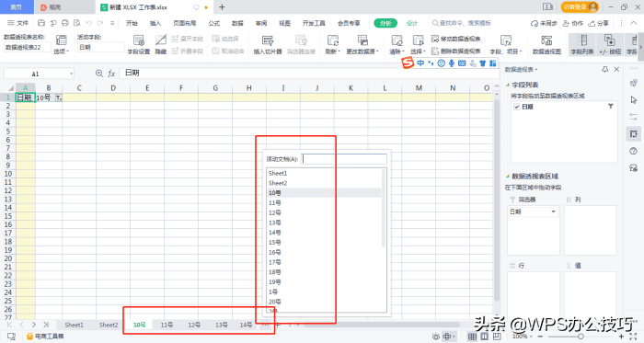Pin the 数据透视表 side panel
644x343 pixels.
coord(605,69)
